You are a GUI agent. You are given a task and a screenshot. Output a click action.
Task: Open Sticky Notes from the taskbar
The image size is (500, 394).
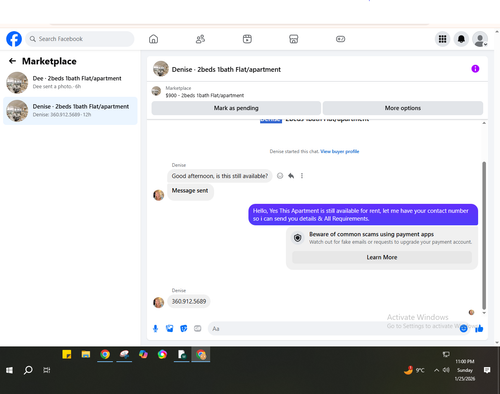click(x=67, y=354)
